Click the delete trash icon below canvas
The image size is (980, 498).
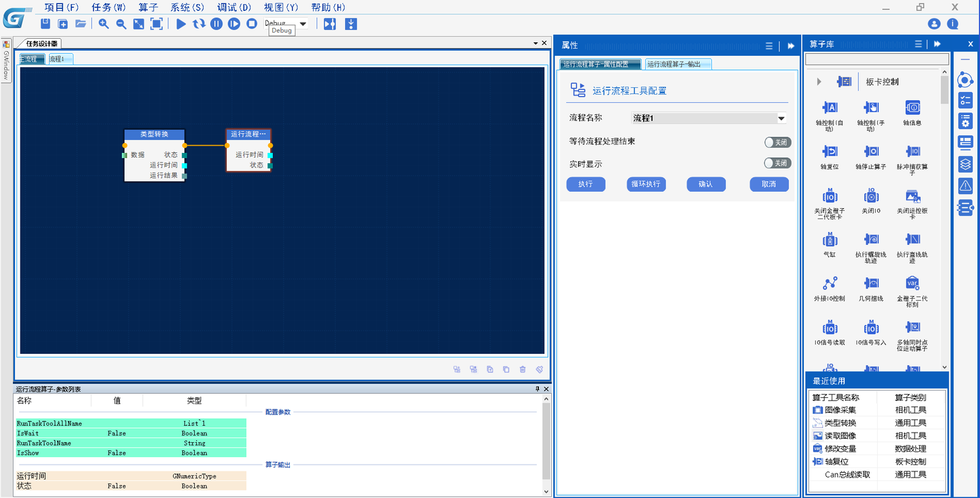coord(523,369)
